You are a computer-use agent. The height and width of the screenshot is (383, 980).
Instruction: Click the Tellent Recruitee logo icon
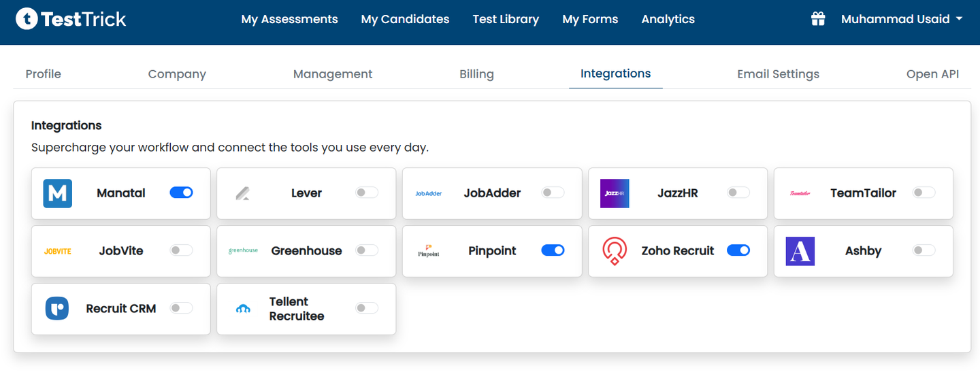(x=243, y=309)
